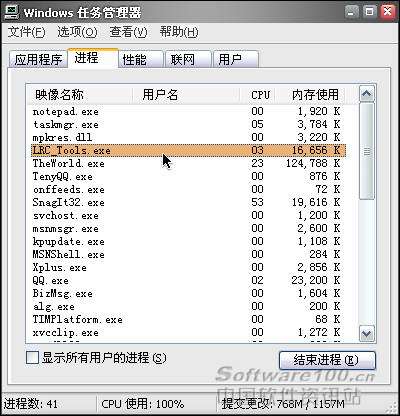Sort by the CPU column header
Screen dimensions: 400x416
pos(260,95)
